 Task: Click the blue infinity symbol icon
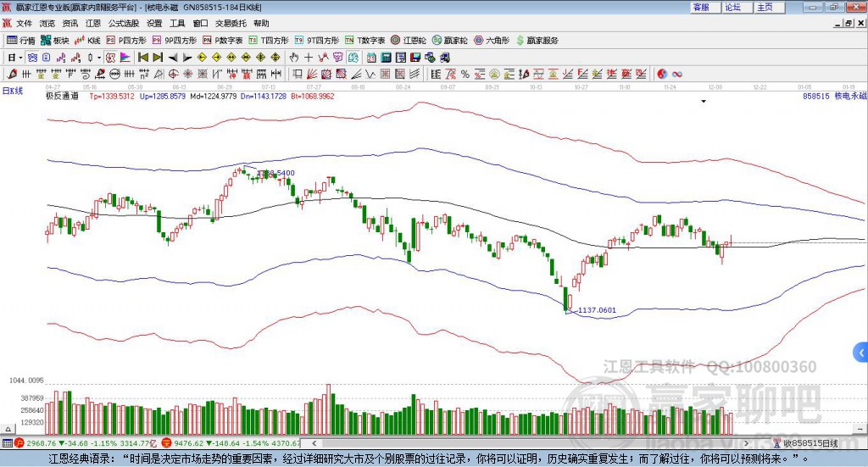coord(677,74)
